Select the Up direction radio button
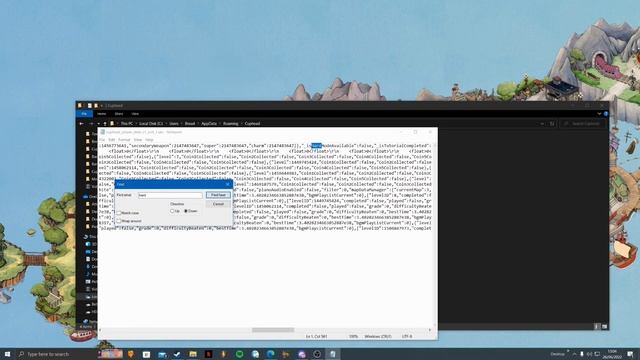Screen dimensions: 640x360 172,211
